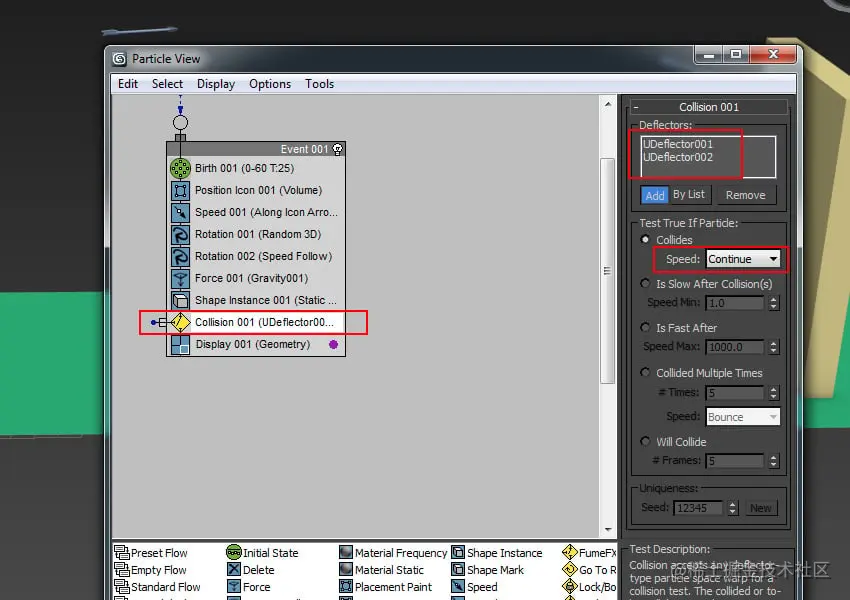Select the Shape Mark icon in depot
This screenshot has width=850, height=600.
[x=458, y=569]
